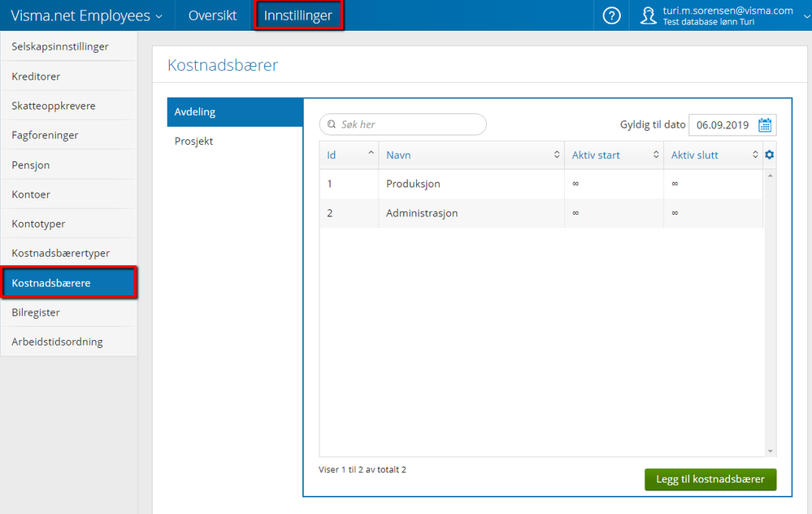This screenshot has width=812, height=514.
Task: Click Id cell of Produksjon row
Action: coord(349,184)
